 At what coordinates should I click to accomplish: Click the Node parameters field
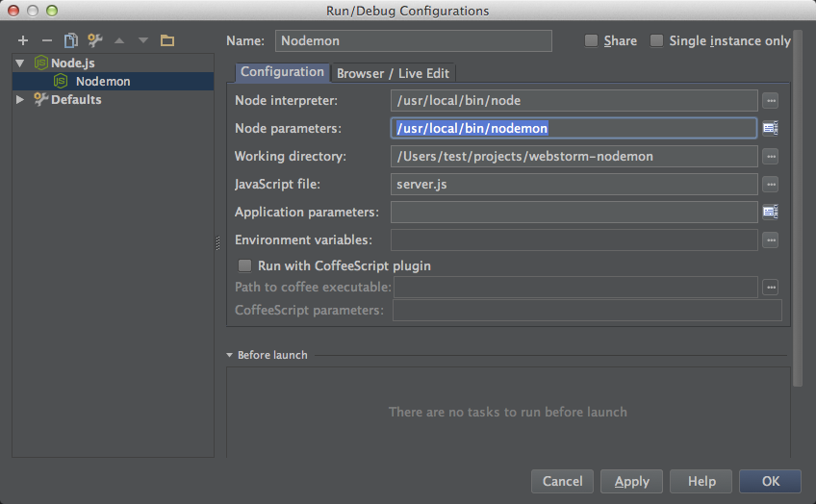574,128
